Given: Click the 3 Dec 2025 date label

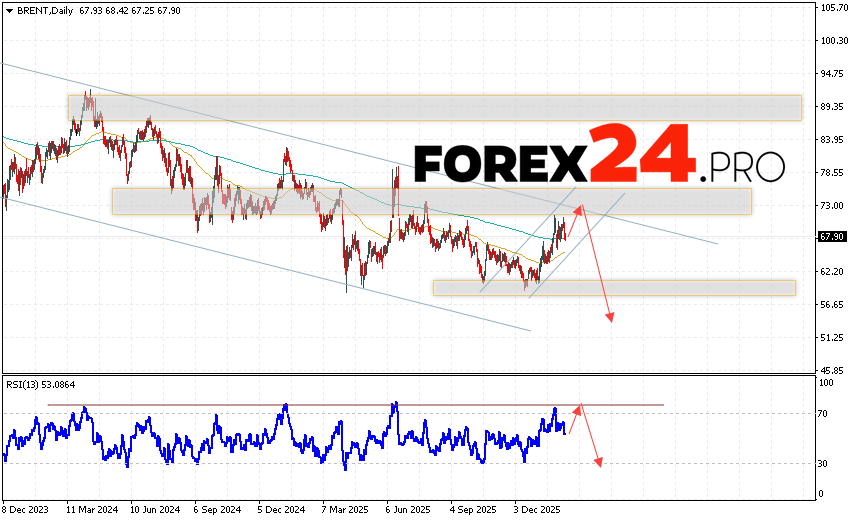Looking at the screenshot, I should pyautogui.click(x=536, y=508).
